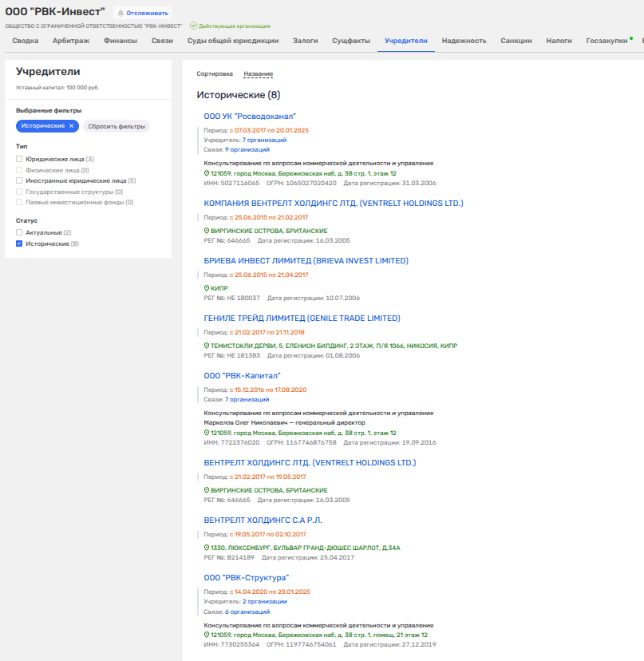Viewport: 644px width, 661px height.
Task: Uncheck the Исторические status checkbox
Action: 19,243
